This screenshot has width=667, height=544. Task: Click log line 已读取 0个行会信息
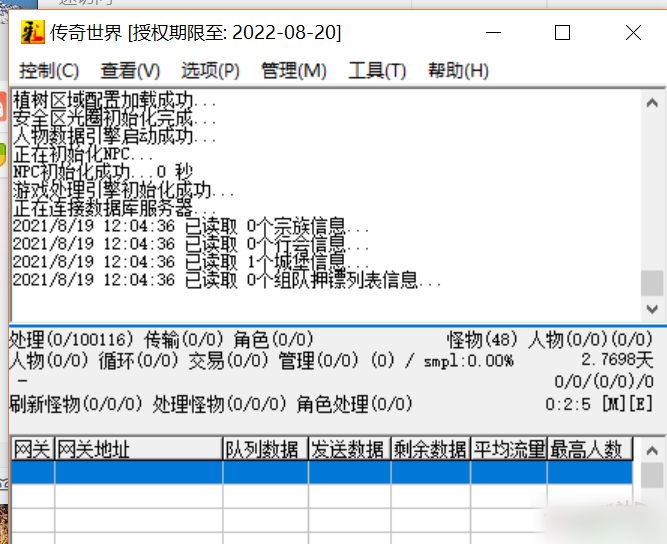(191, 244)
